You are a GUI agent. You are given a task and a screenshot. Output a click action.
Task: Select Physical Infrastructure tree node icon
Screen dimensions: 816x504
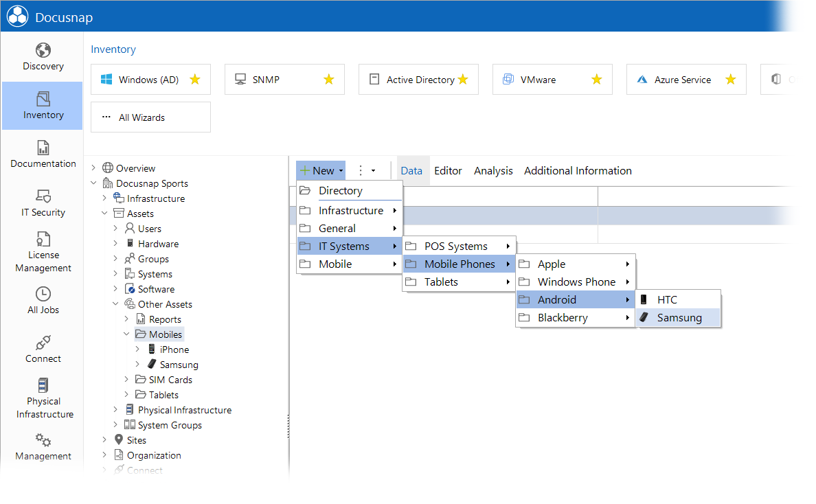coord(130,409)
